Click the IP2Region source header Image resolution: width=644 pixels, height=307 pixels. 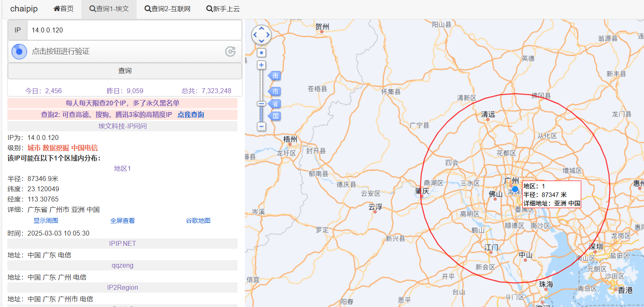click(x=122, y=287)
